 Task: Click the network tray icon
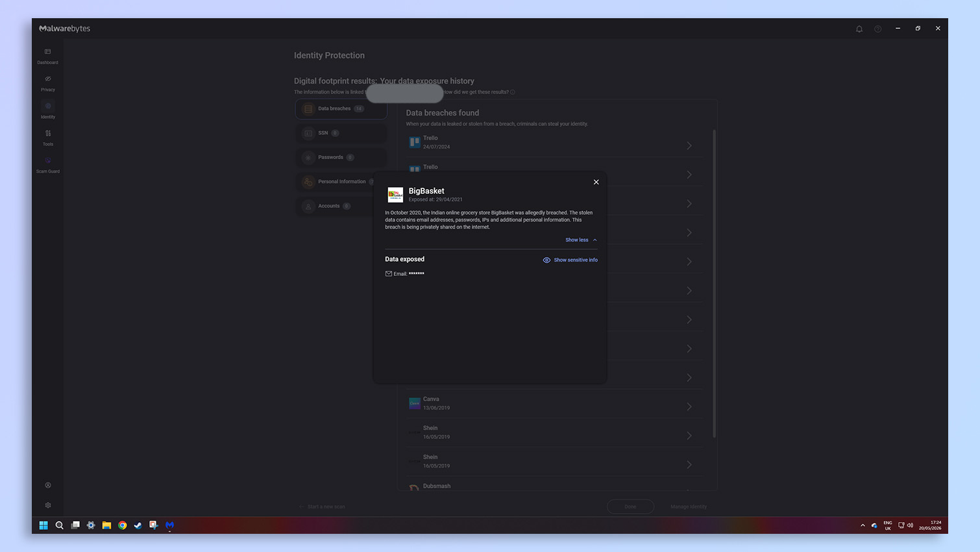901,525
